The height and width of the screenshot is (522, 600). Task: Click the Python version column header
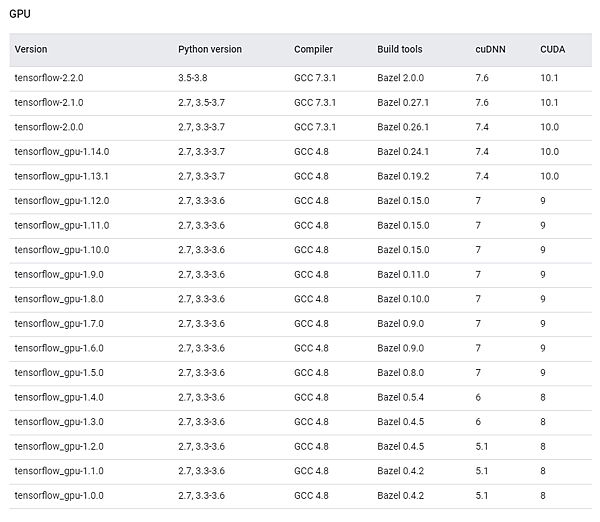(210, 49)
